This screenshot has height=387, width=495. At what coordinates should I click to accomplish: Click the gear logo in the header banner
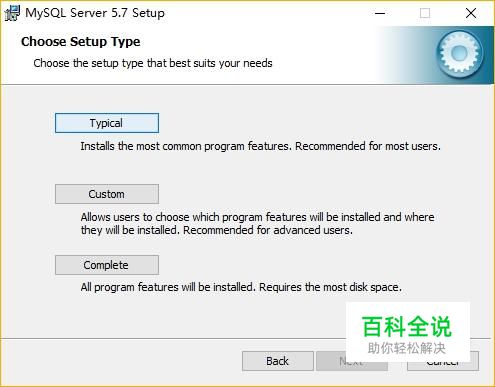(x=460, y=53)
